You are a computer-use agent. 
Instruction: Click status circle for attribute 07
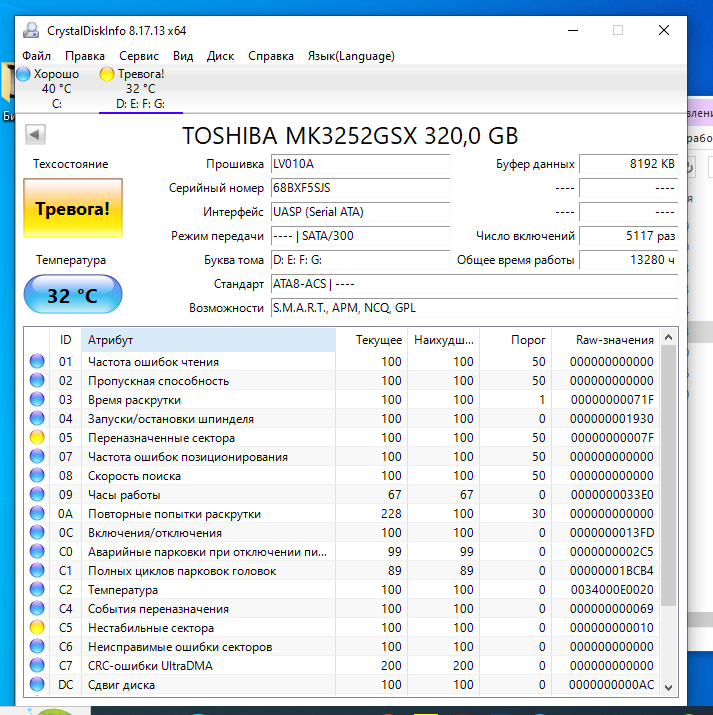click(x=37, y=456)
